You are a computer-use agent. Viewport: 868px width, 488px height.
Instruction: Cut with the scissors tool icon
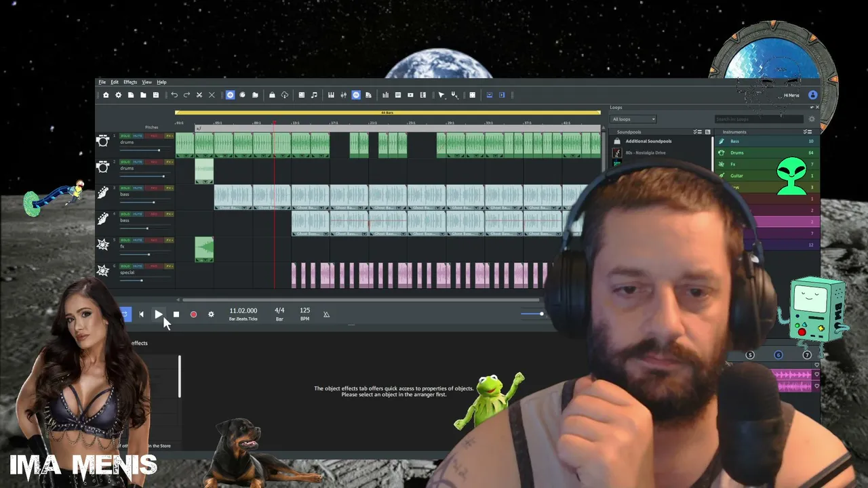199,95
